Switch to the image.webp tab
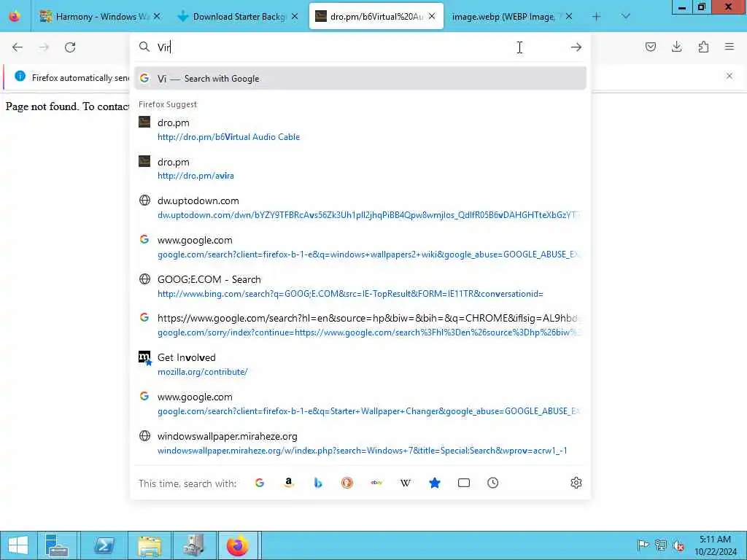 (511, 17)
